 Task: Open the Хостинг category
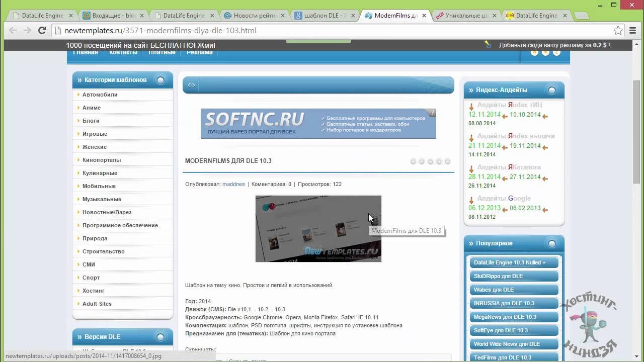pos(94,291)
